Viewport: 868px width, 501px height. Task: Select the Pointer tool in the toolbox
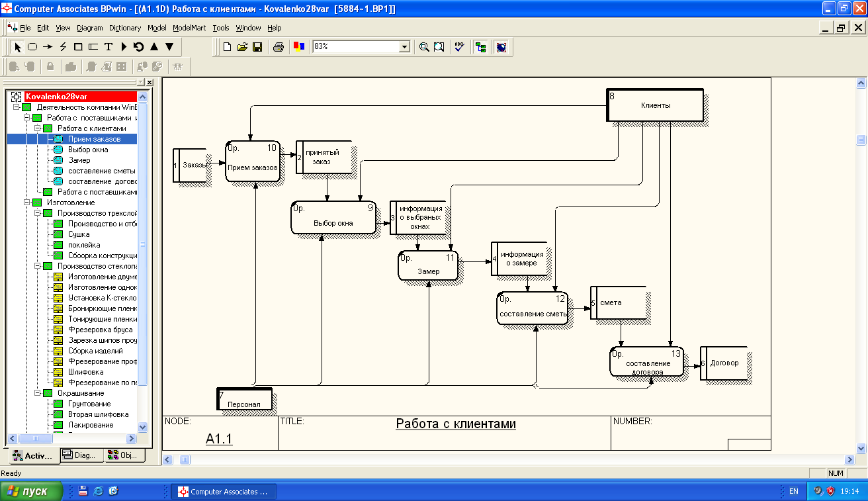18,47
